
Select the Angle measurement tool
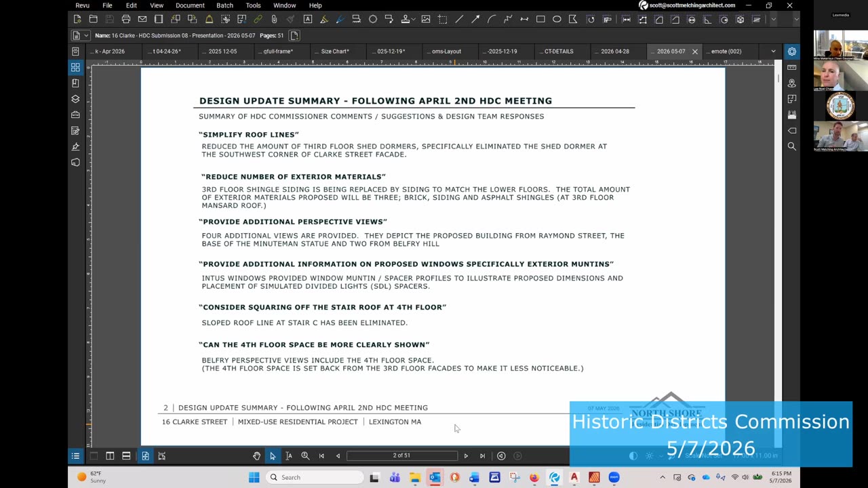[708, 19]
